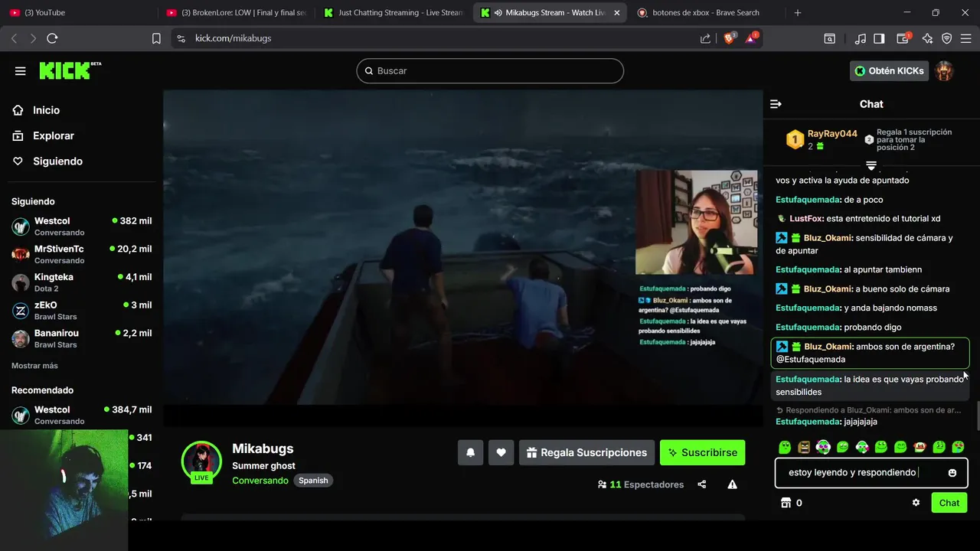
Task: Toggle notifications with the bell button
Action: click(471, 452)
